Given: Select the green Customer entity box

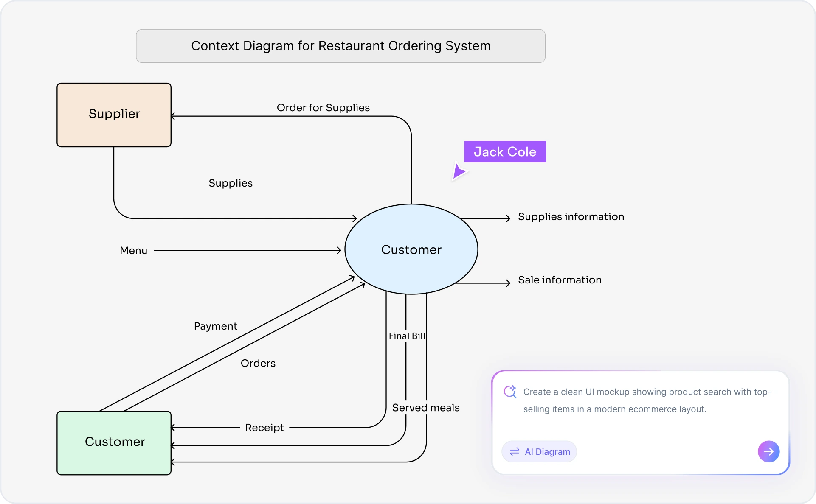Looking at the screenshot, I should 114,442.
